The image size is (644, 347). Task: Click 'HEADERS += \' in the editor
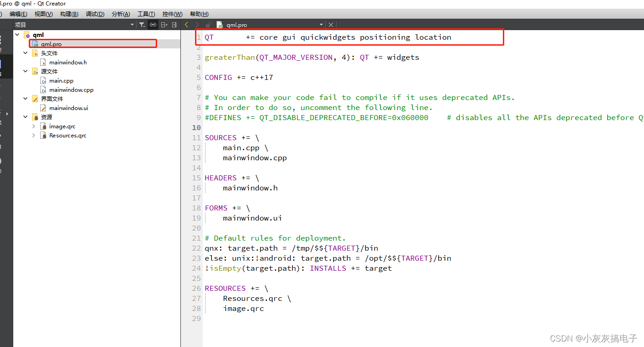(x=232, y=178)
